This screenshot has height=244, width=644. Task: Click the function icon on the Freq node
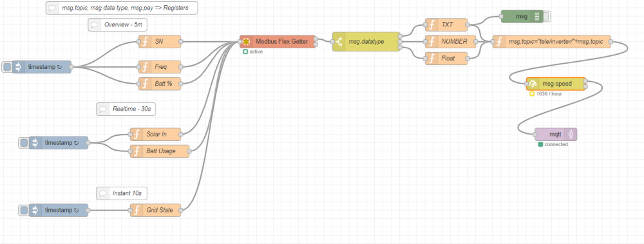pos(144,66)
